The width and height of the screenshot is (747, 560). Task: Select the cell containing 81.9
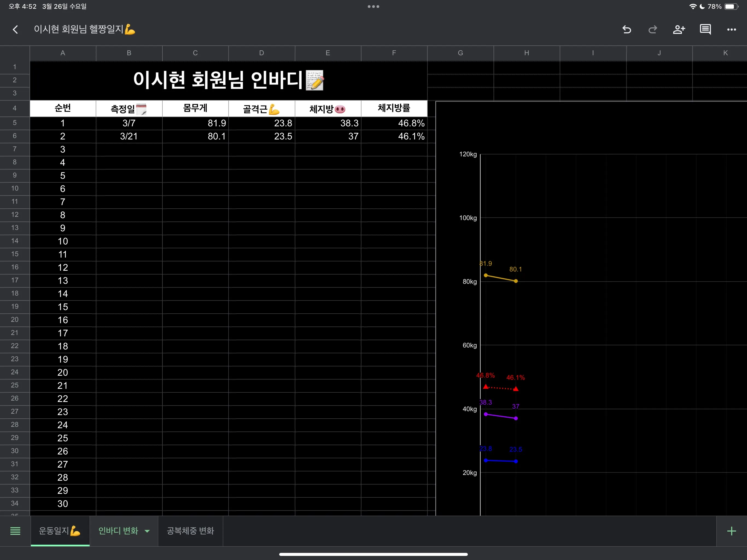pos(195,123)
